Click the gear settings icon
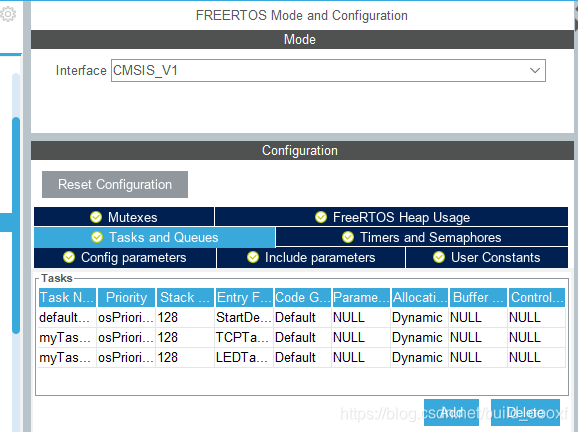This screenshot has height=432, width=578. pyautogui.click(x=7, y=14)
